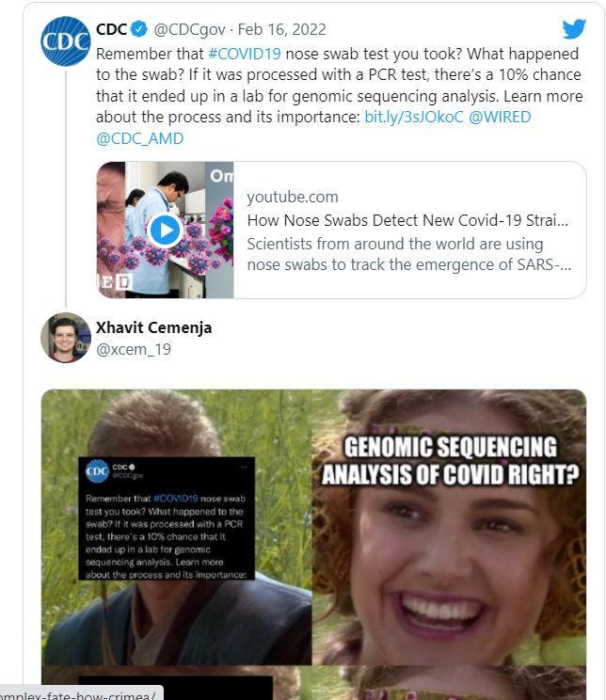Click the youtube.com domain label
This screenshot has width=606, height=700.
[x=292, y=197]
